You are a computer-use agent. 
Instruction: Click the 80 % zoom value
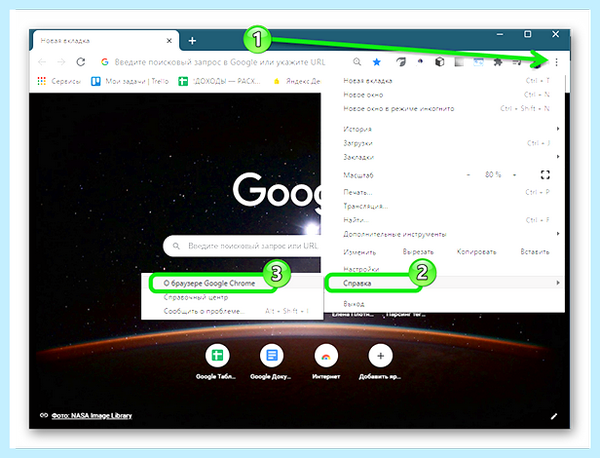coord(493,175)
